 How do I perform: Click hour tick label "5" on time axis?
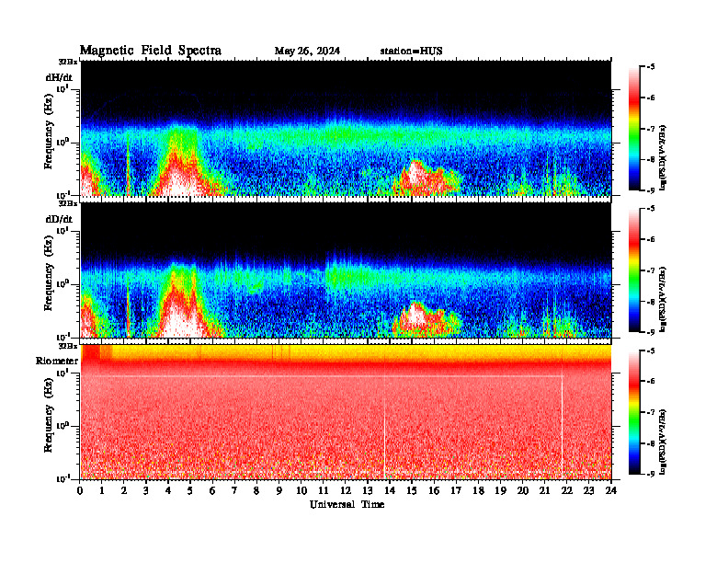190,491
